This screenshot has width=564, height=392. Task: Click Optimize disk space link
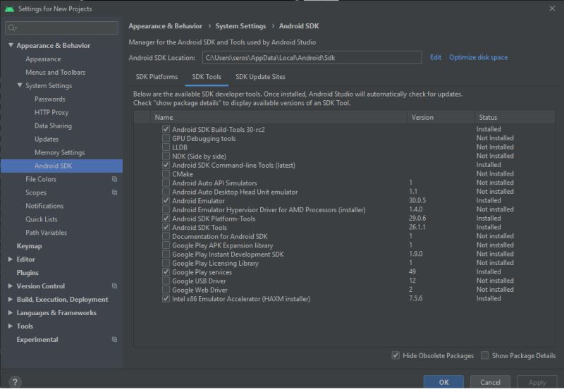tap(478, 57)
